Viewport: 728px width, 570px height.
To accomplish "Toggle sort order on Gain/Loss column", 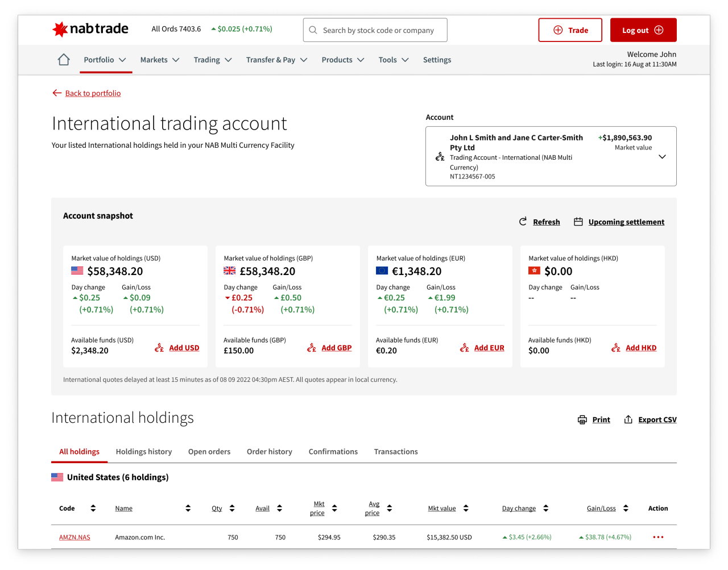I will [626, 509].
